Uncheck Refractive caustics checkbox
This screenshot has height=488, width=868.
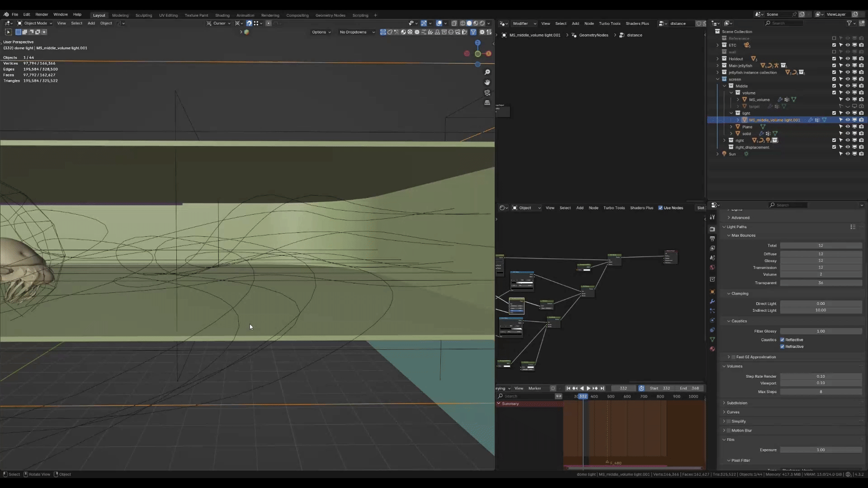coord(782,347)
